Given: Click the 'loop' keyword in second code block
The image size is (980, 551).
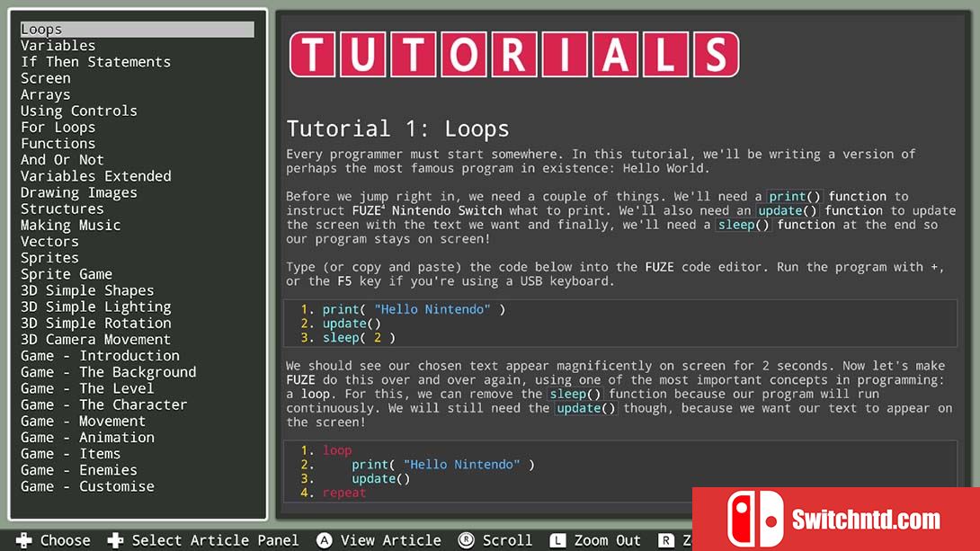Looking at the screenshot, I should click(337, 450).
